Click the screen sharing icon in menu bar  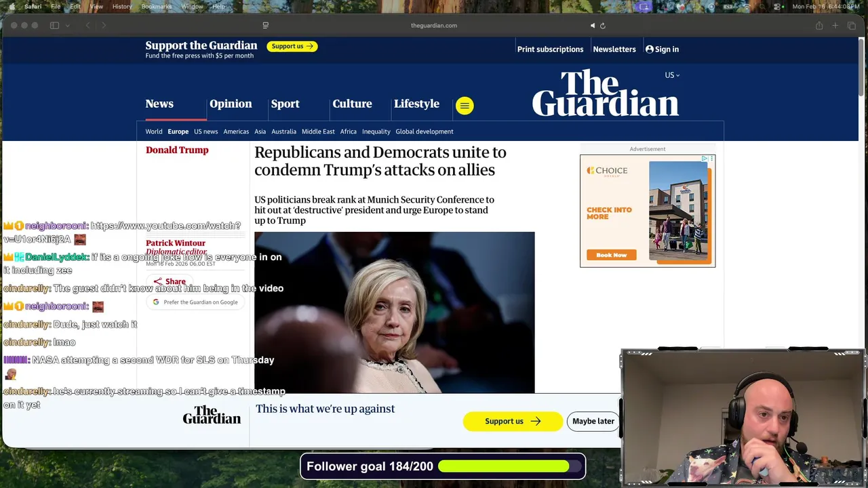pos(644,7)
